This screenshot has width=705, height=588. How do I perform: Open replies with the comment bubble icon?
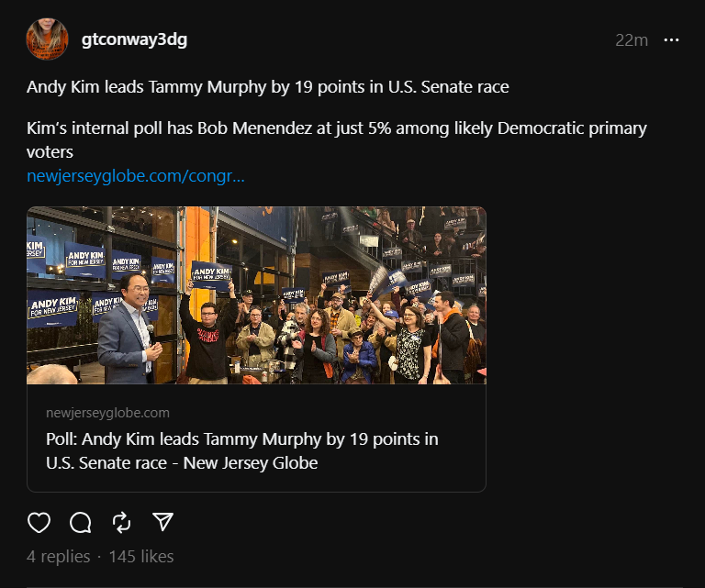pyautogui.click(x=81, y=523)
